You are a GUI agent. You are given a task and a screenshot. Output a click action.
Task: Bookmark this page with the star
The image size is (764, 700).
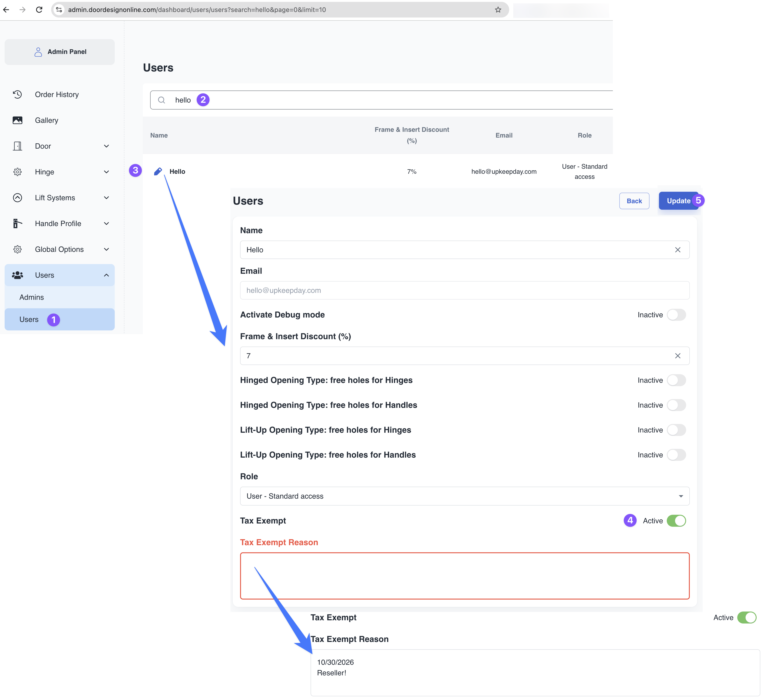point(498,9)
